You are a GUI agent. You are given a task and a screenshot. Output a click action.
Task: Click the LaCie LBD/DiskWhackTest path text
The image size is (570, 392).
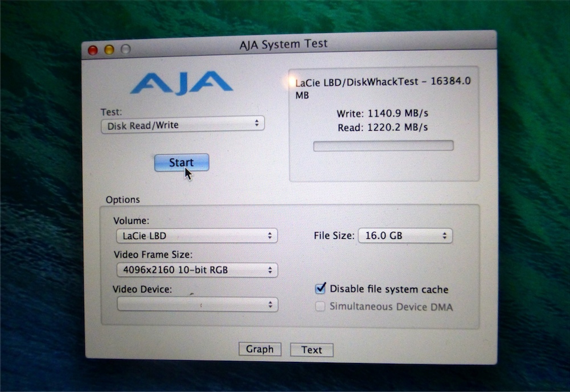coord(383,88)
